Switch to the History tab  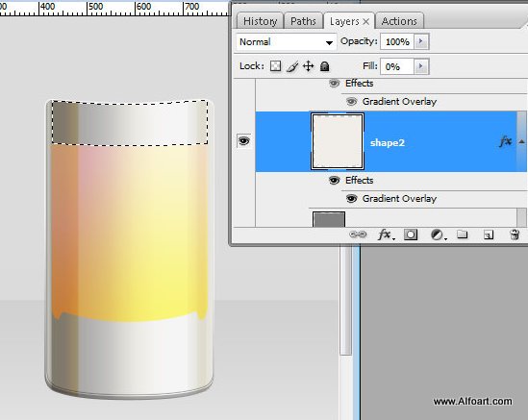pyautogui.click(x=260, y=21)
